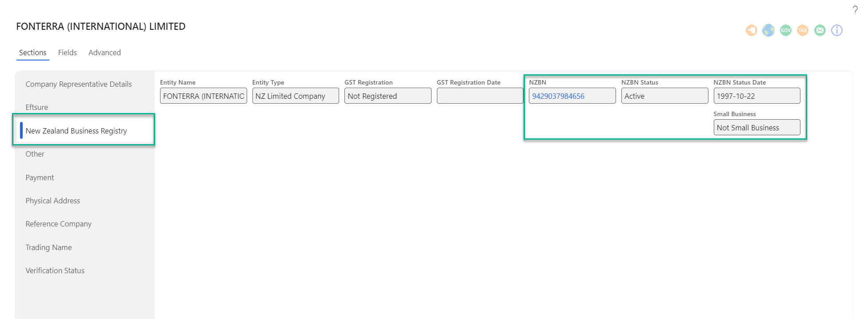The image size is (868, 319).
Task: Click the FONTERRA (INTERNATIONAL) LIMITED heading
Action: point(101,26)
